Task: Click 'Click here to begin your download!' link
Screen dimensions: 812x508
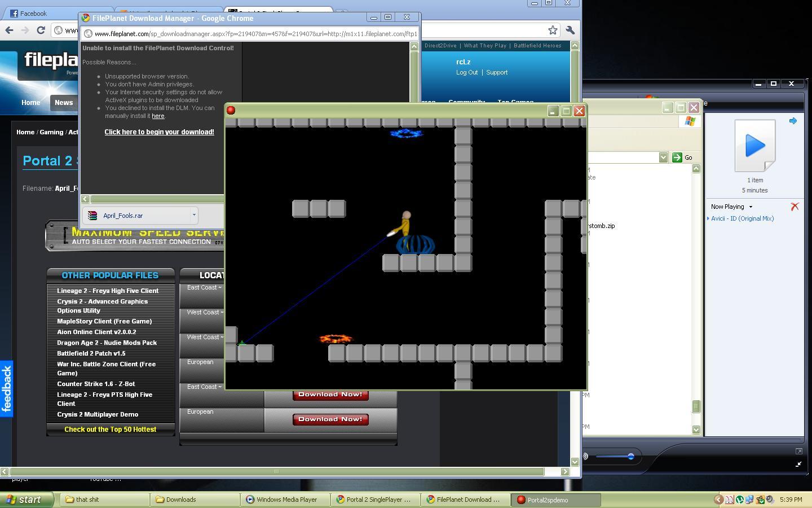Action: [159, 132]
